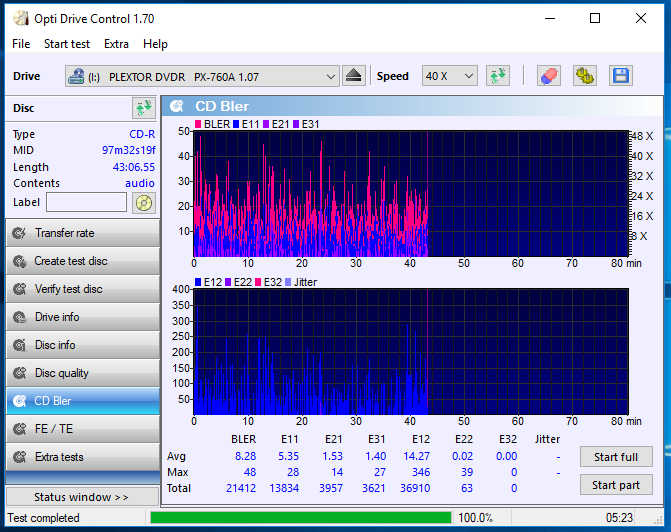Click the 100.0% progress readout
Image resolution: width=671 pixels, height=532 pixels.
(475, 518)
